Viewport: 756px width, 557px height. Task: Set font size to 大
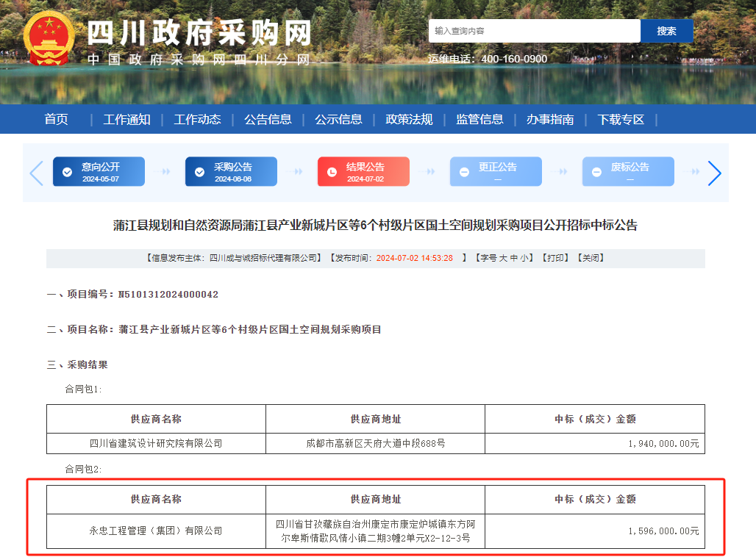point(503,258)
